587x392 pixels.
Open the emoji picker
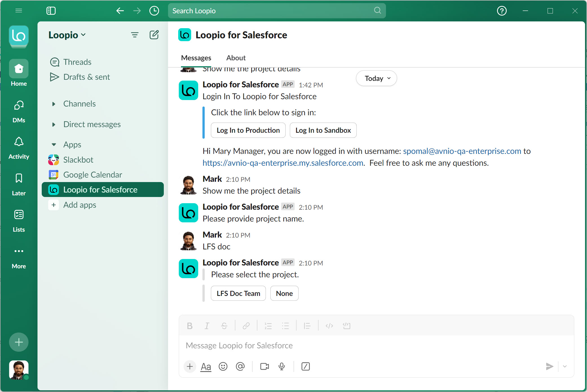223,366
